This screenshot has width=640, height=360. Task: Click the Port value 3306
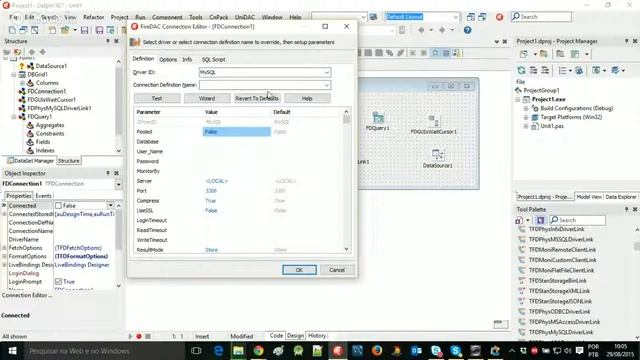point(211,191)
